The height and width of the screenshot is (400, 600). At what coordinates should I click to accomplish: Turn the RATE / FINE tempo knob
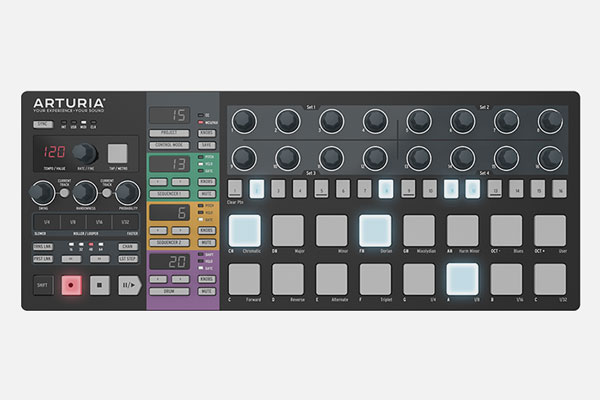(x=85, y=153)
